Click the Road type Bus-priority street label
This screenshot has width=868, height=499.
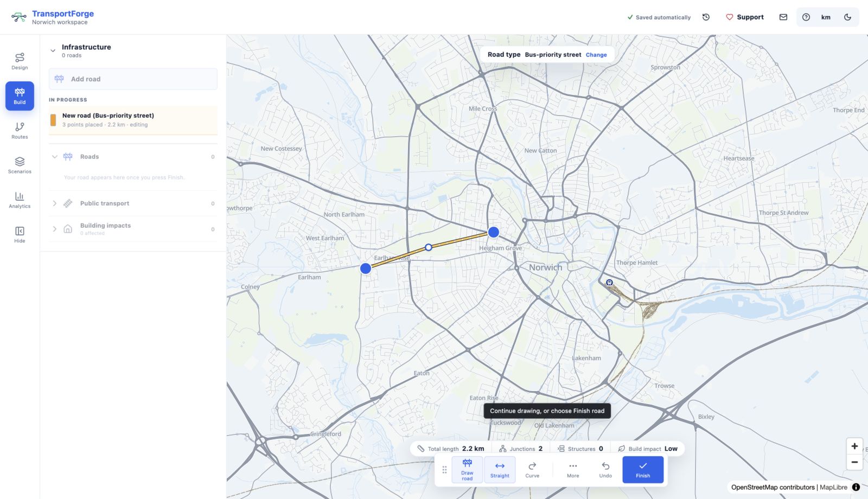click(534, 55)
